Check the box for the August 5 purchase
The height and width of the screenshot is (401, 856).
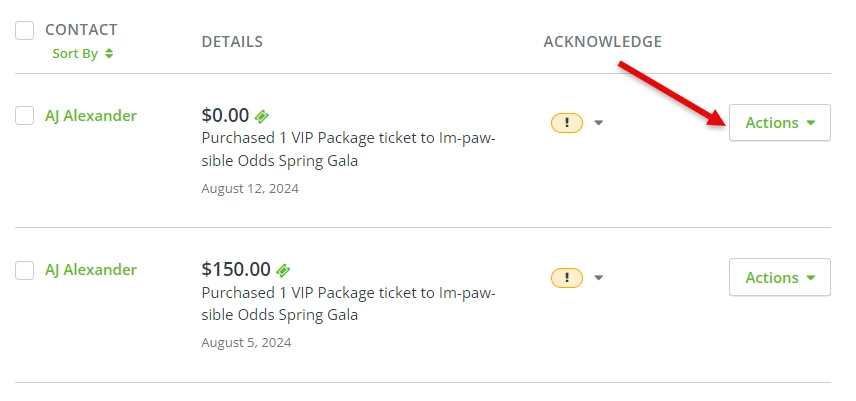(x=25, y=270)
